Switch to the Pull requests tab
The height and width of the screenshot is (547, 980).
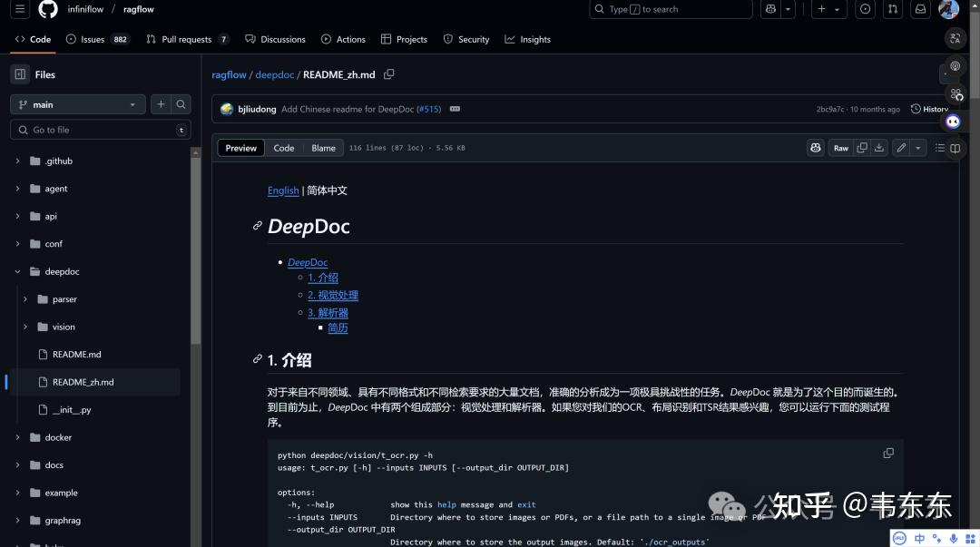(186, 39)
